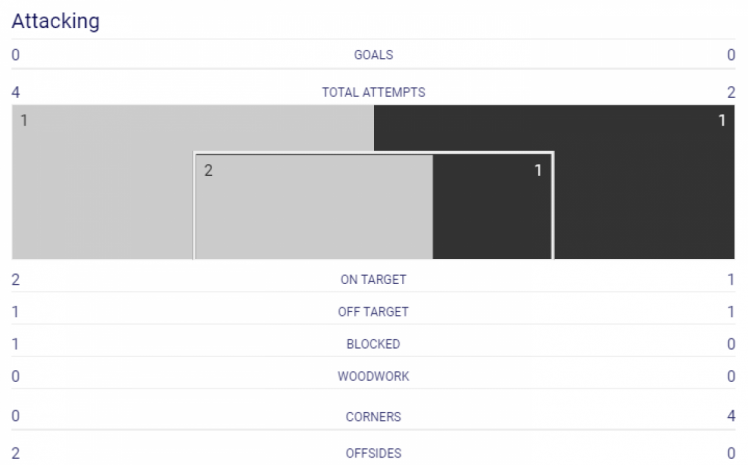Image resolution: width=748 pixels, height=465 pixels.
Task: Select the WOODWORK stat label
Action: (x=374, y=376)
